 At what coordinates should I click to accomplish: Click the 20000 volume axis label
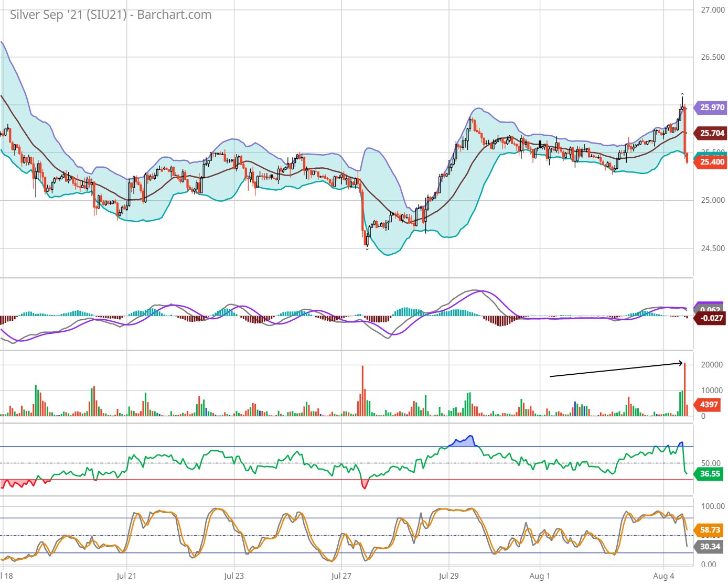coord(712,365)
